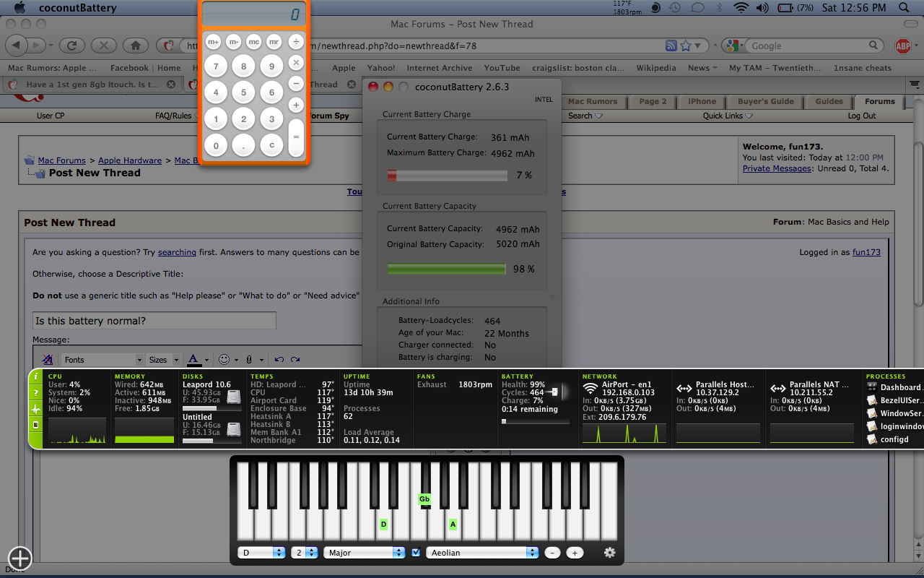Image resolution: width=924 pixels, height=578 pixels.
Task: Click the Wi-Fi status menu bar icon
Action: (x=741, y=8)
